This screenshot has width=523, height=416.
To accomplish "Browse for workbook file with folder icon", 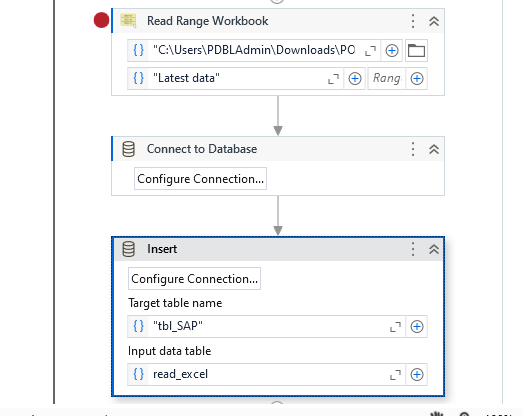I will (x=416, y=50).
